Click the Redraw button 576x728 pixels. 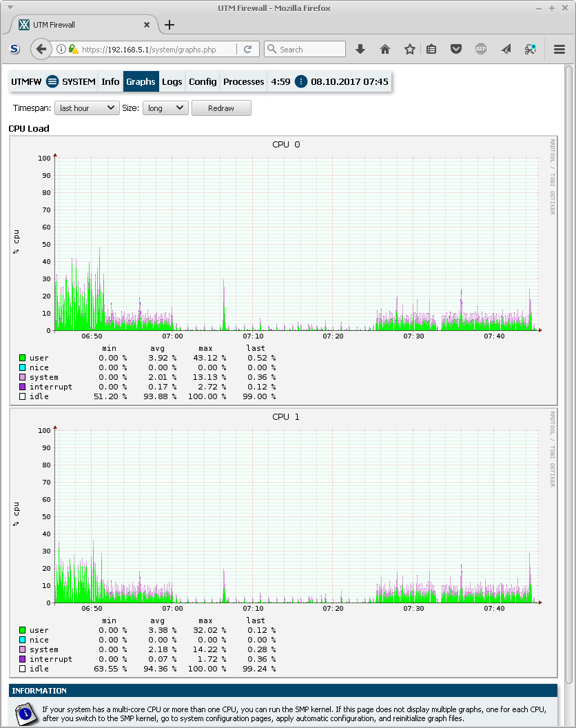point(221,108)
